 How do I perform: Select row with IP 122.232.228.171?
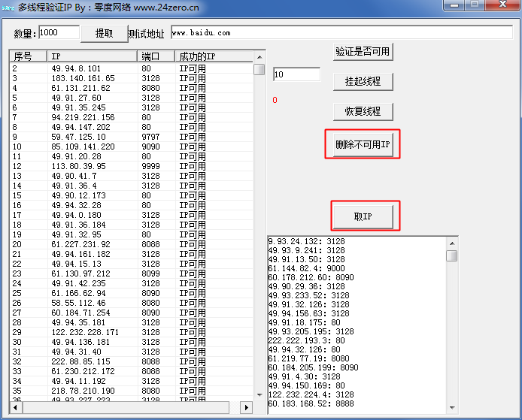[132, 332]
